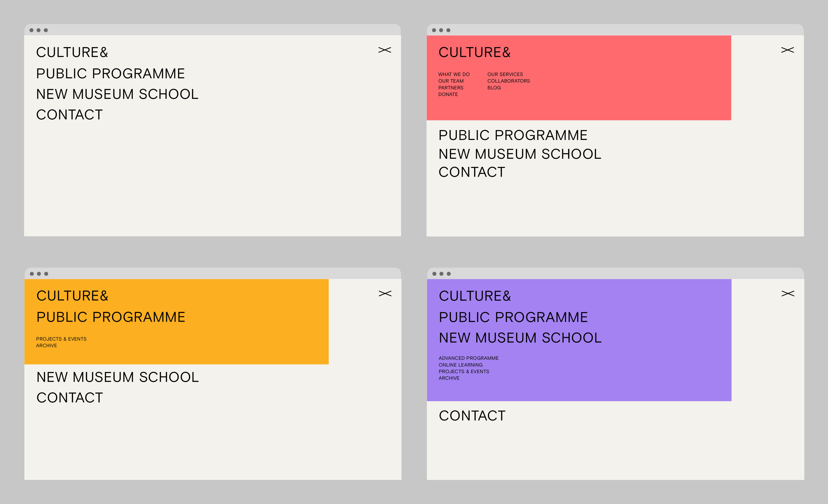Open the What We Do link
828x504 pixels.
[454, 74]
